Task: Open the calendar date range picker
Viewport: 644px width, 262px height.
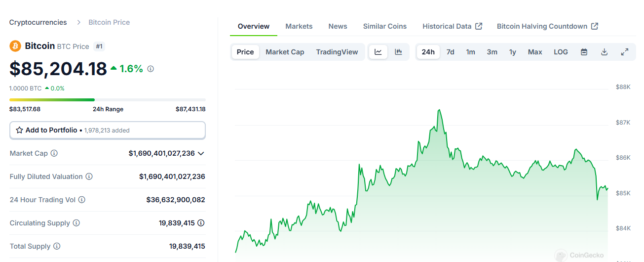Action: click(584, 52)
